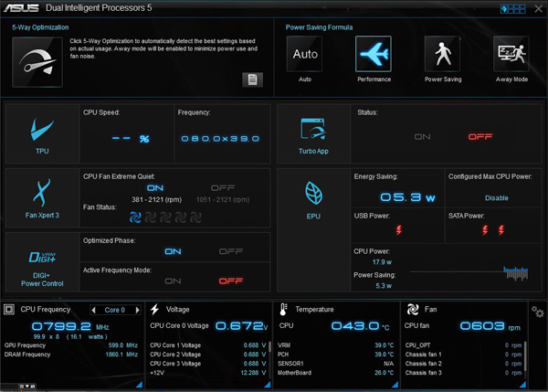Click the CPU_OPT fan row
Image resolution: width=548 pixels, height=392 pixels.
pos(463,345)
